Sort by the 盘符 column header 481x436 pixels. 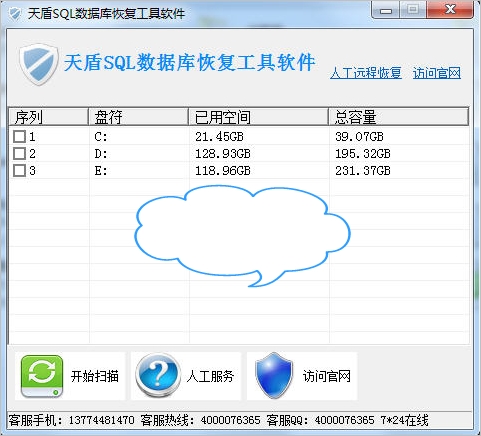[x=138, y=117]
